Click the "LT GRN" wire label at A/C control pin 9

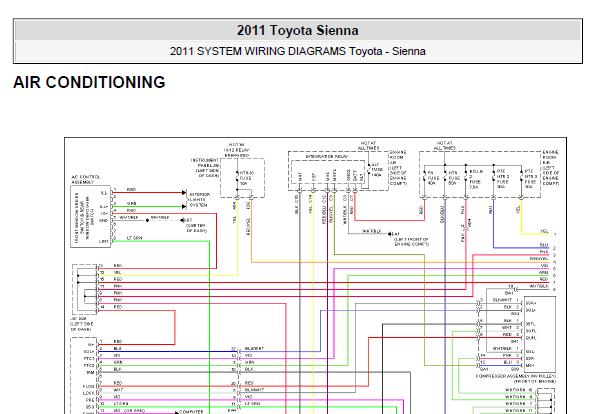(x=135, y=238)
